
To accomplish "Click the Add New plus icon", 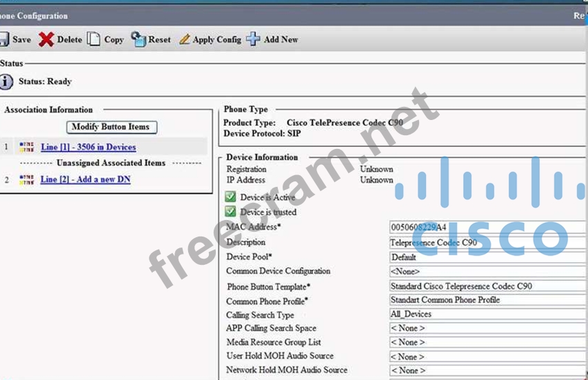I will coord(253,39).
